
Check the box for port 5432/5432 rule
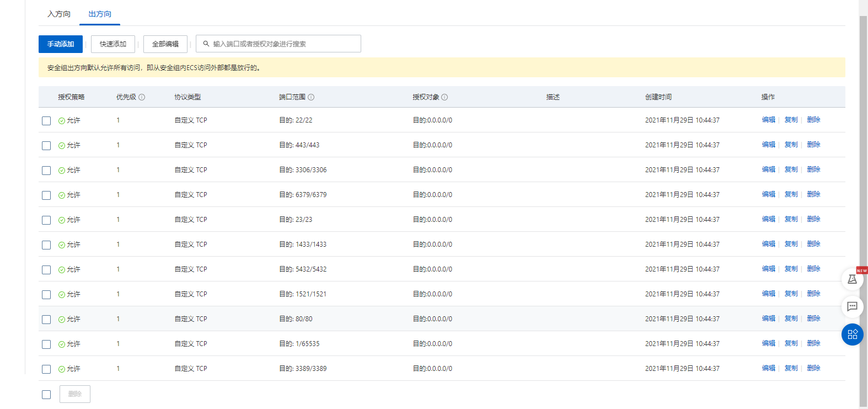(x=46, y=270)
